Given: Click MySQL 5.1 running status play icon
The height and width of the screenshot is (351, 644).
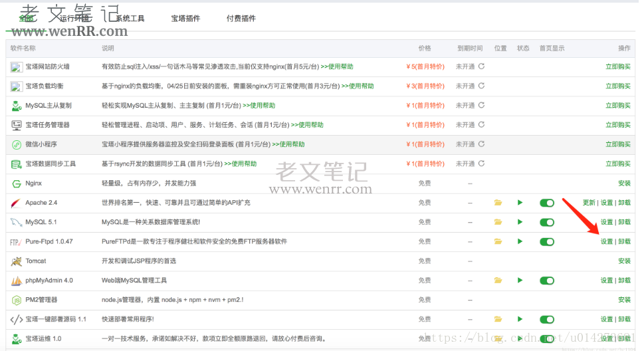Looking at the screenshot, I should [520, 222].
